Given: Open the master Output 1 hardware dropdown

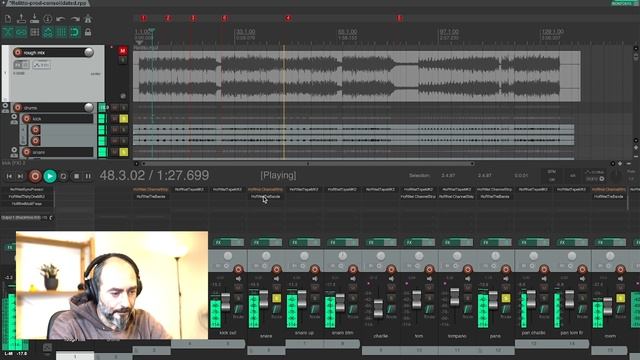Looking at the screenshot, I should (27, 218).
